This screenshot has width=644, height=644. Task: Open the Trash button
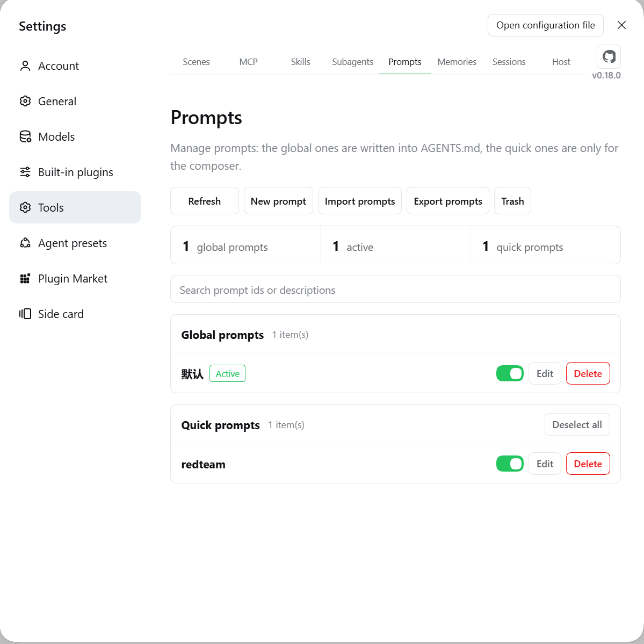[x=512, y=201]
